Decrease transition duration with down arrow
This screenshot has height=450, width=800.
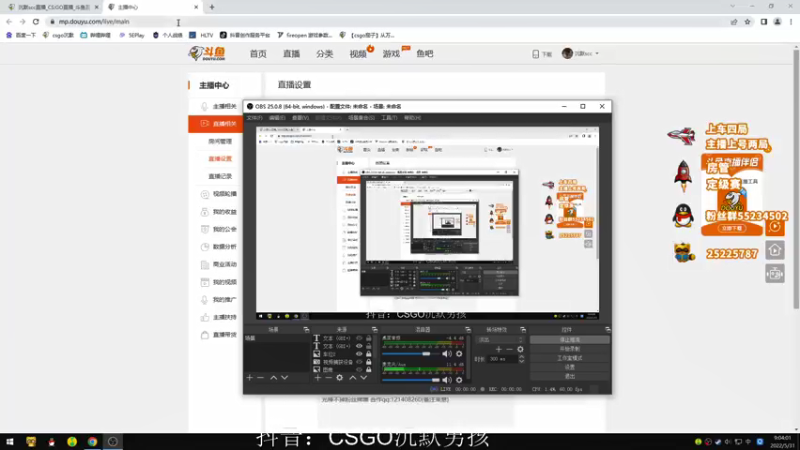521,361
